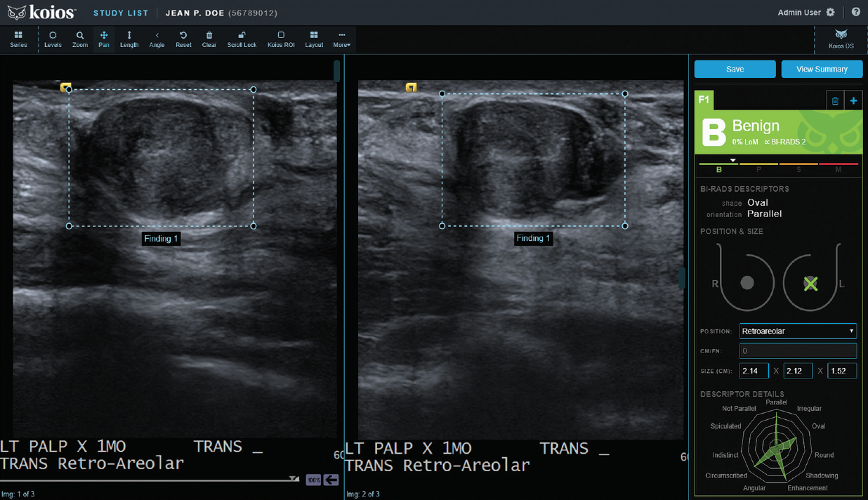Image resolution: width=868 pixels, height=500 pixels.
Task: Toggle the Koios ROI tool
Action: point(281,39)
